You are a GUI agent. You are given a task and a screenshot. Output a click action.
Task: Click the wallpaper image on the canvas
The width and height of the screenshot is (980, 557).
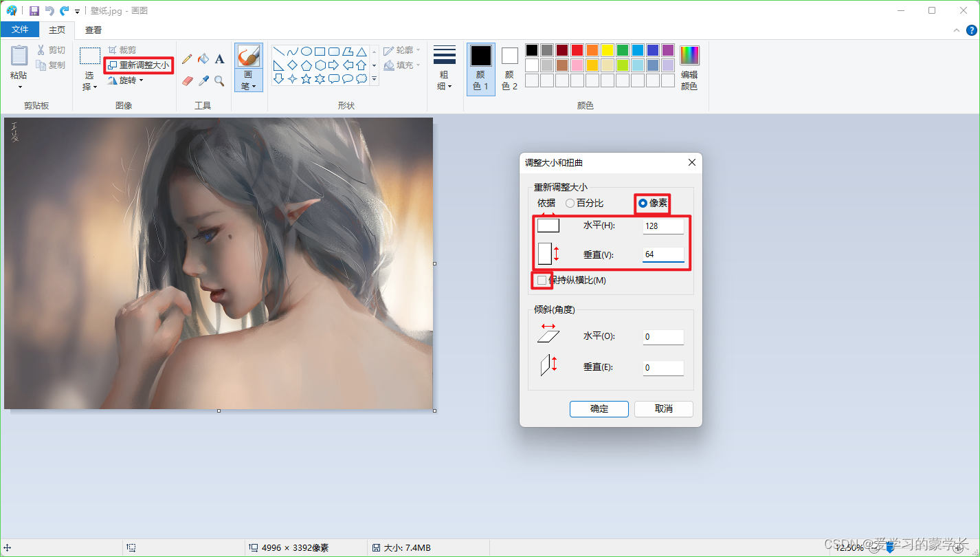(219, 263)
